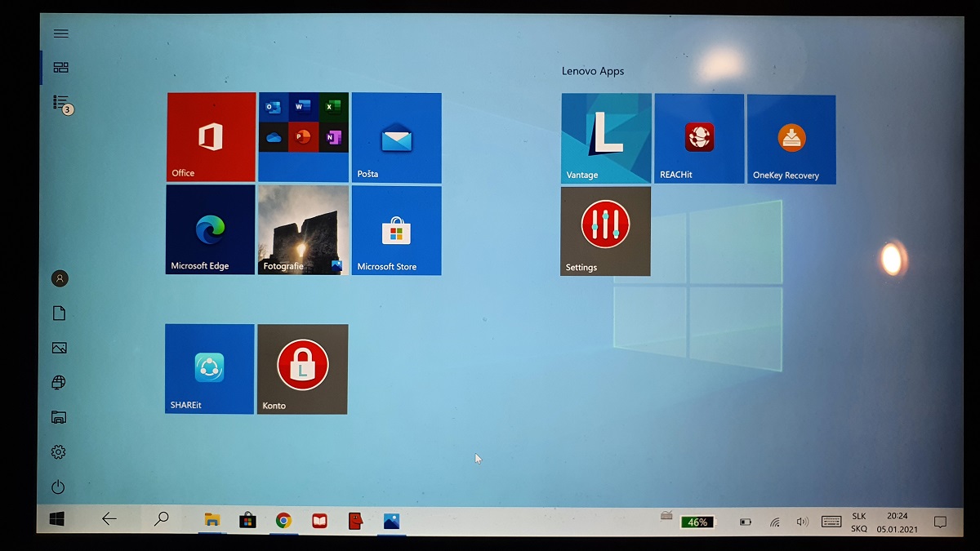Screen dimensions: 980x551
Task: Click the taskbar Back arrow
Action: (x=109, y=518)
